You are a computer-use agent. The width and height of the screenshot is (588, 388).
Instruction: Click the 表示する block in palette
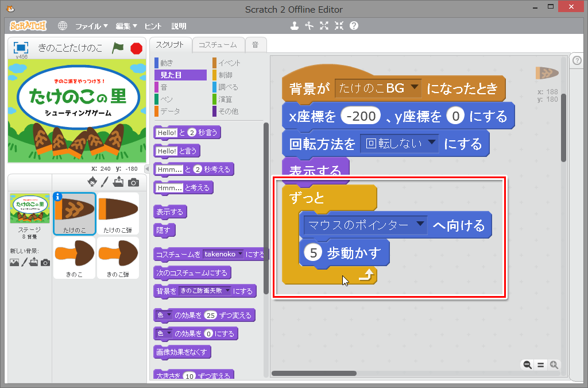pyautogui.click(x=170, y=212)
